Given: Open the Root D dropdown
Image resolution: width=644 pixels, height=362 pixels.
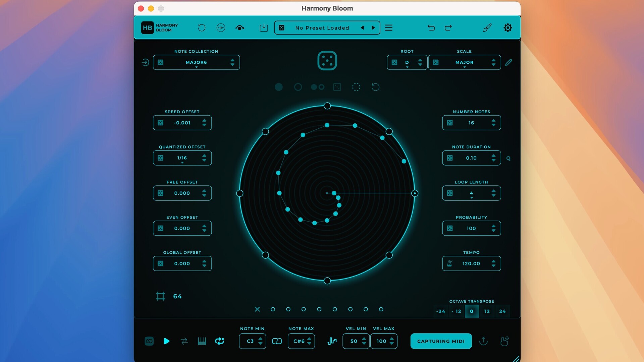Looking at the screenshot, I should (x=407, y=62).
